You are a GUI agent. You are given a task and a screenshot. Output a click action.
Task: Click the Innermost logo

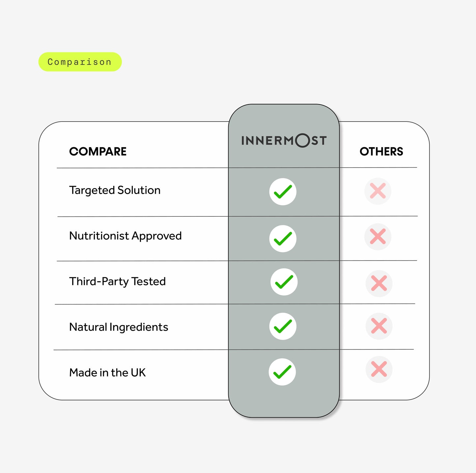pyautogui.click(x=284, y=141)
